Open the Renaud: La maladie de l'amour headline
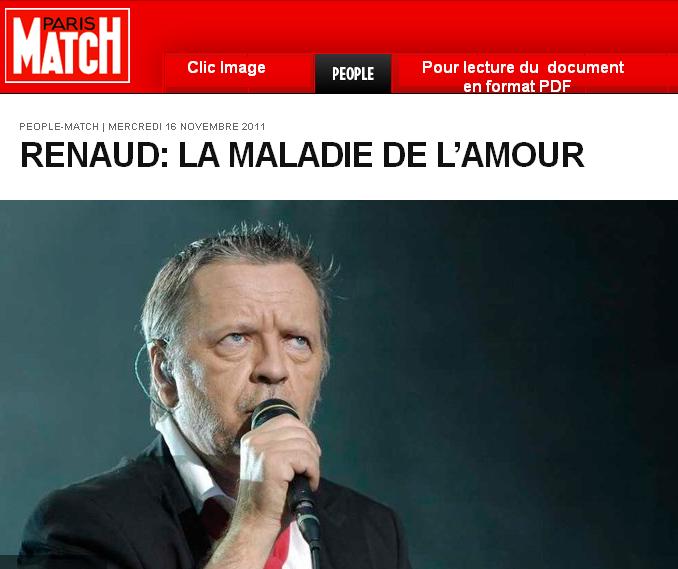Screen dimensions: 678x569 302,155
